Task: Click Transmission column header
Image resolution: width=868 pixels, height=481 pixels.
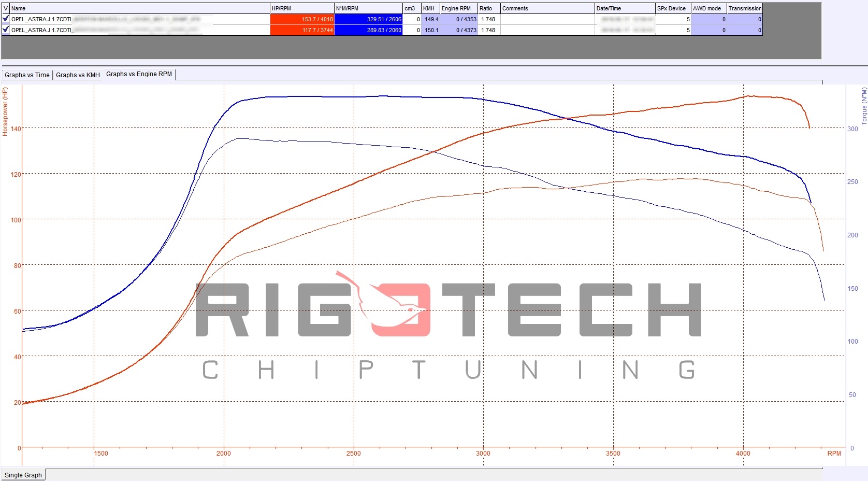Action: tap(745, 8)
